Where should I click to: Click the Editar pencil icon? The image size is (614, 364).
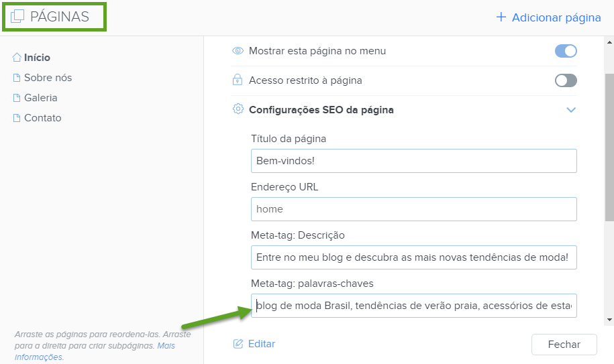(238, 344)
